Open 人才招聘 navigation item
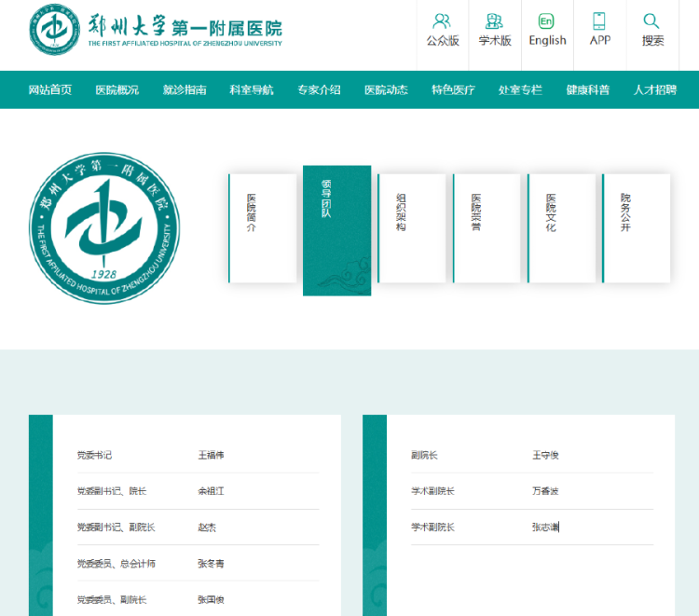699x616 pixels. tap(655, 90)
